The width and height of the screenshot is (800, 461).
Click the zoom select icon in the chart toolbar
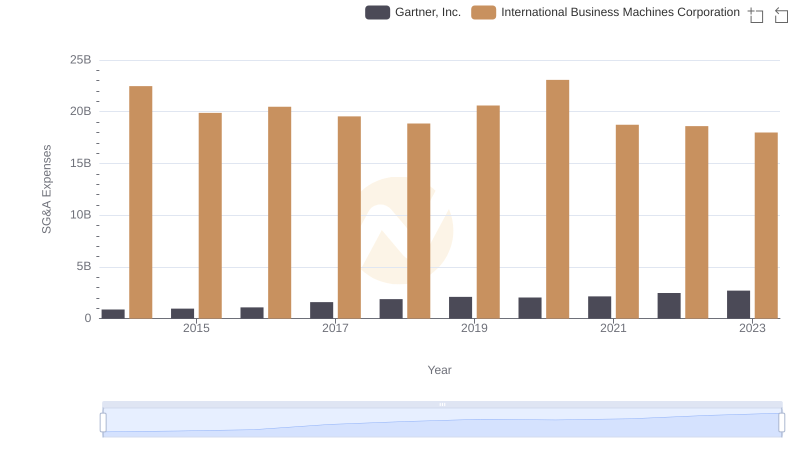[x=756, y=15]
